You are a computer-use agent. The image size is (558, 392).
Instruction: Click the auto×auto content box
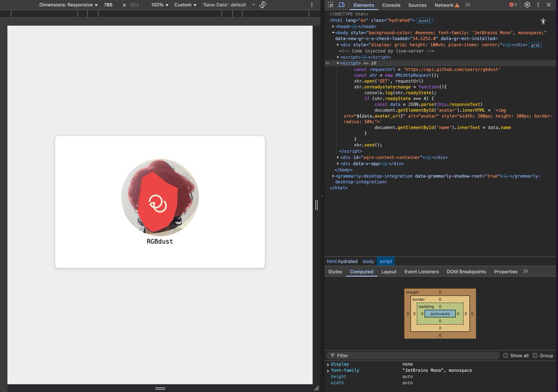pos(440,314)
